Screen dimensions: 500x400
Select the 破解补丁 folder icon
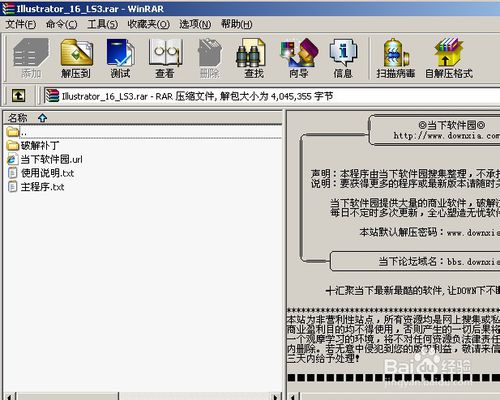click(x=13, y=145)
